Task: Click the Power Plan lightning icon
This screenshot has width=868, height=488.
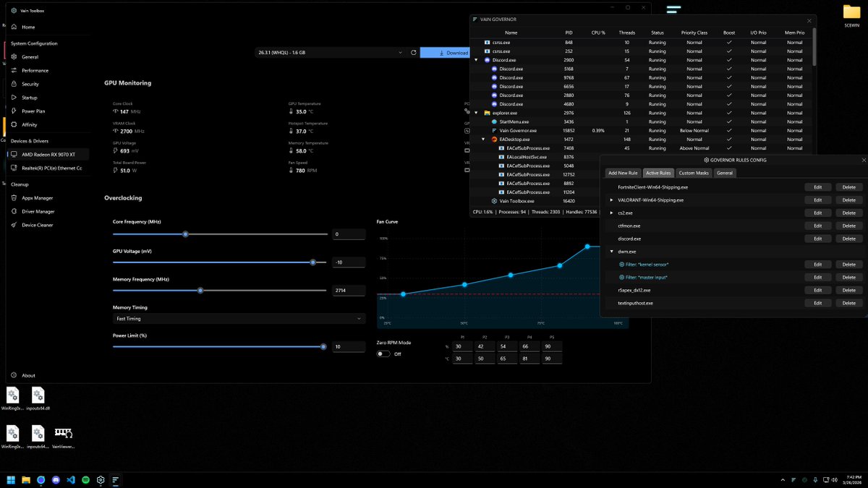Action: [x=14, y=111]
